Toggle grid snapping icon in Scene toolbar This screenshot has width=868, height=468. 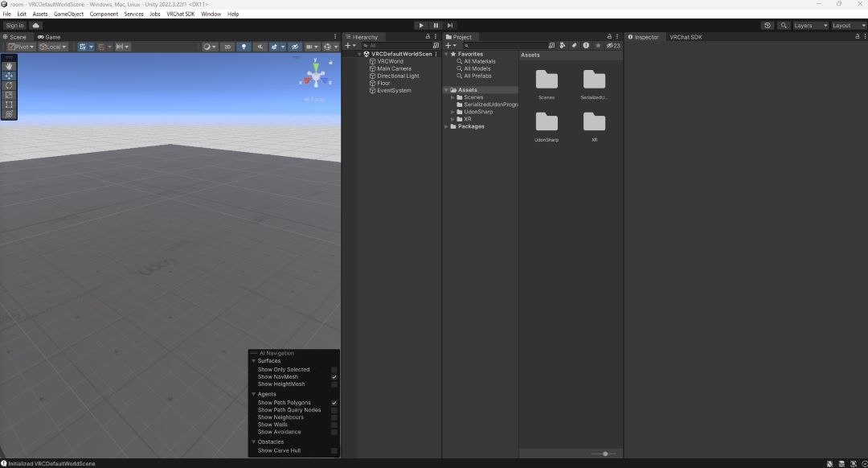click(101, 47)
